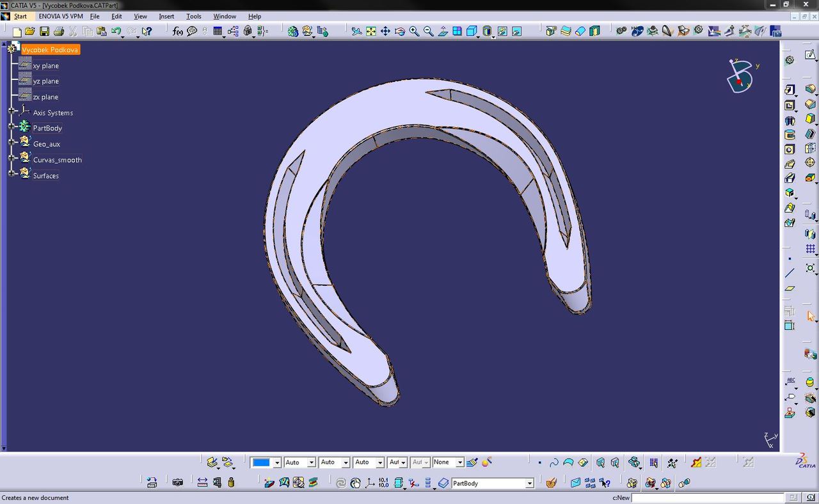The image size is (819, 504).
Task: Activate Fly mode airplane icon
Action: pyautogui.click(x=356, y=31)
